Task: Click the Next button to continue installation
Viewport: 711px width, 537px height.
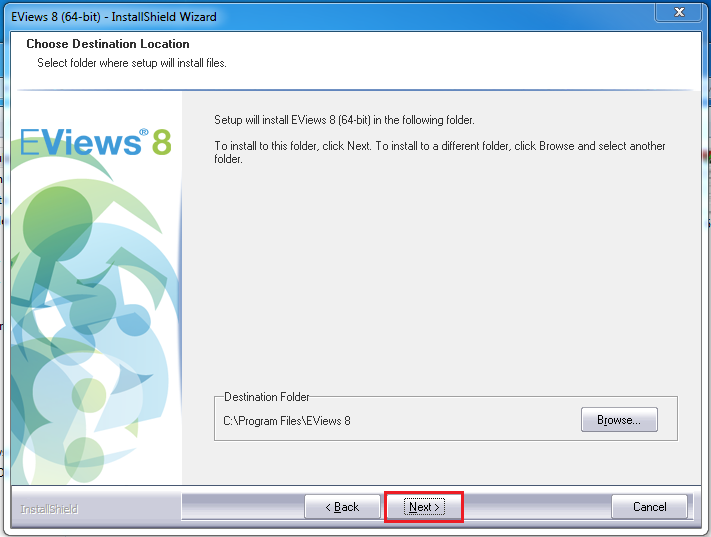Action: coord(424,507)
